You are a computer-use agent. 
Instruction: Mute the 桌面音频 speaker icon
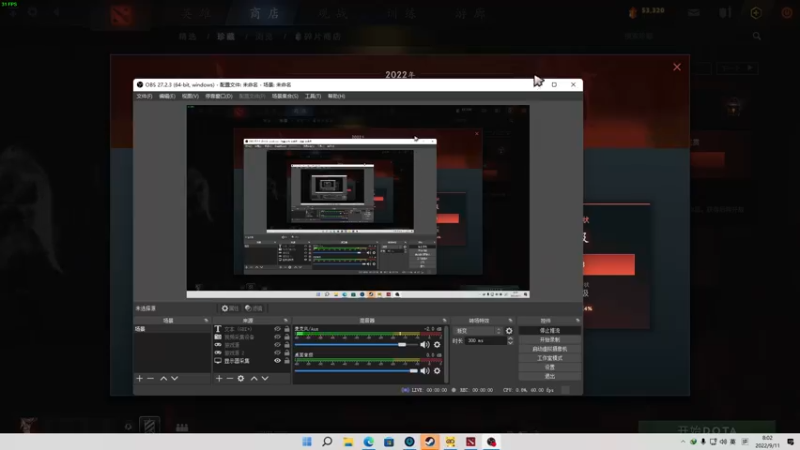[x=424, y=371]
